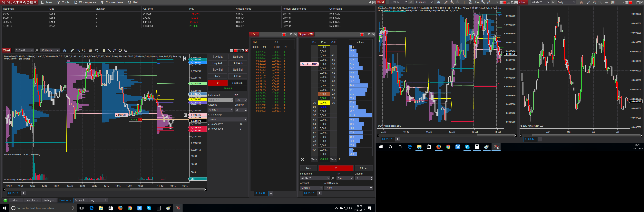This screenshot has height=212, width=644.
Task: Change the 15 Minute interval dropdown
Action: point(50,50)
